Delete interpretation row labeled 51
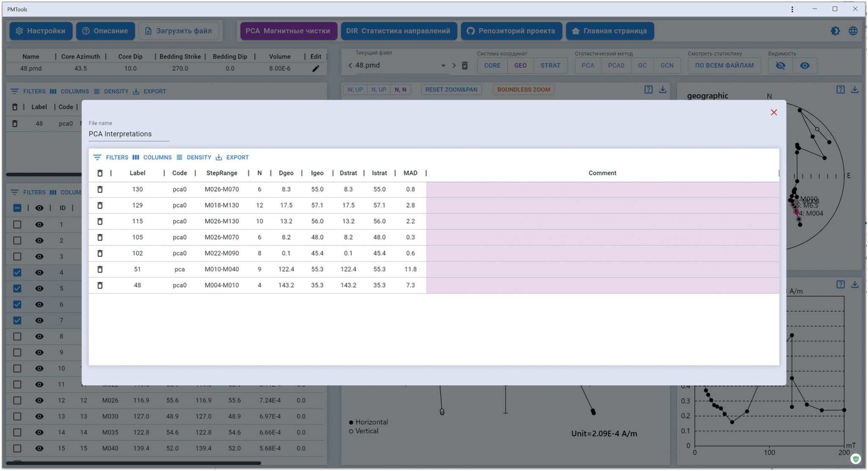Viewport: 868px width, 471px height. tap(100, 269)
